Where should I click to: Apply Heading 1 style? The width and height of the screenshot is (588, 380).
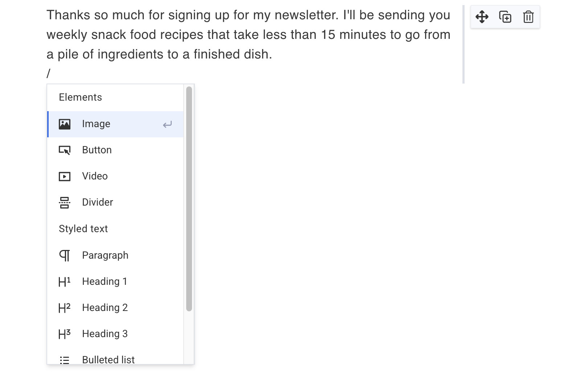click(105, 282)
